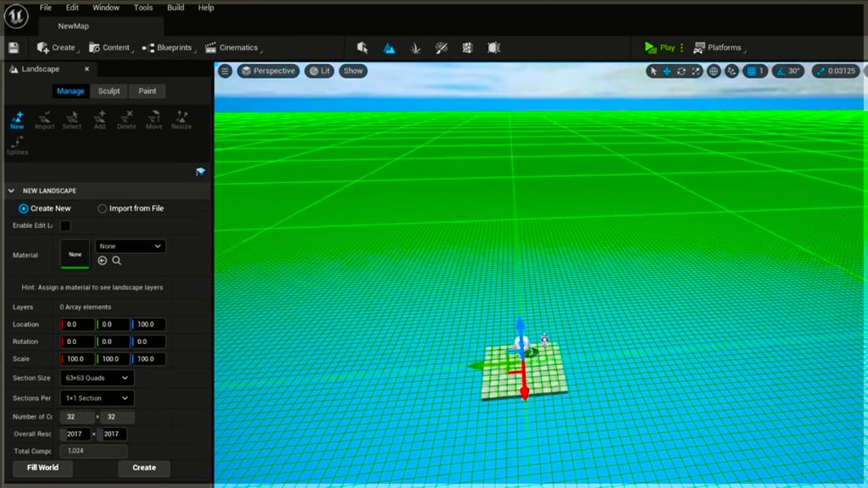Open the Create dropdown in main toolbar
The height and width of the screenshot is (488, 868).
(x=58, y=48)
